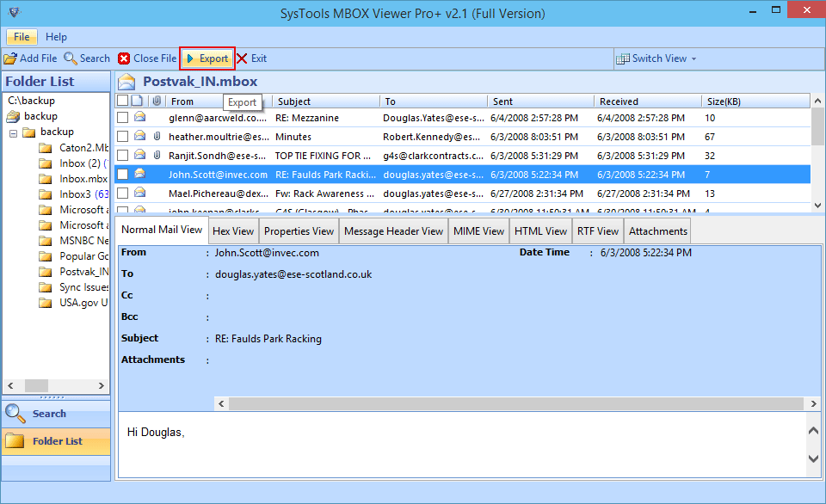Screen dimensions: 826x504
Task: Check the Mael.Pichereau email checkbox
Action: (123, 194)
